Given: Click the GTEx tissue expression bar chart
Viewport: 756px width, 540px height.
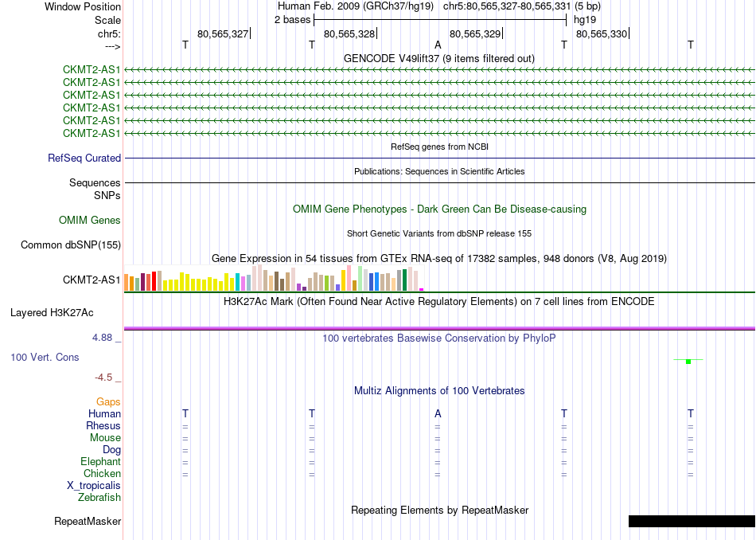Looking at the screenshot, I should (274, 278).
